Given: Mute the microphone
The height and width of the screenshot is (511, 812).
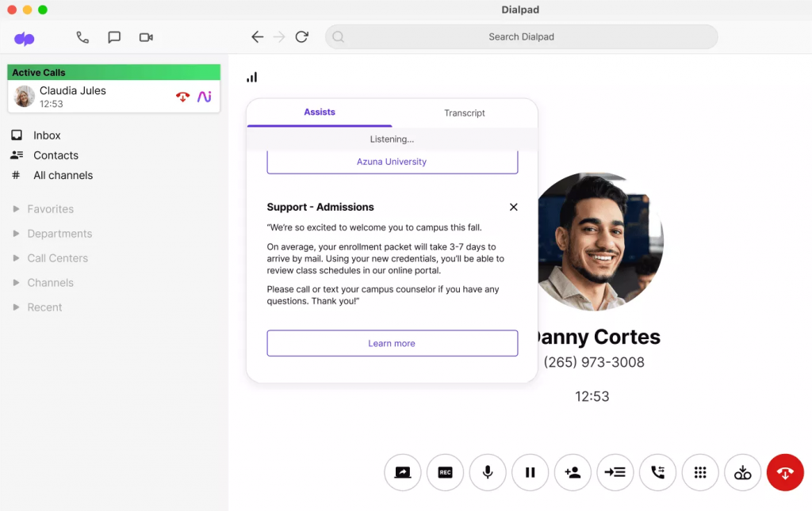Looking at the screenshot, I should (488, 473).
